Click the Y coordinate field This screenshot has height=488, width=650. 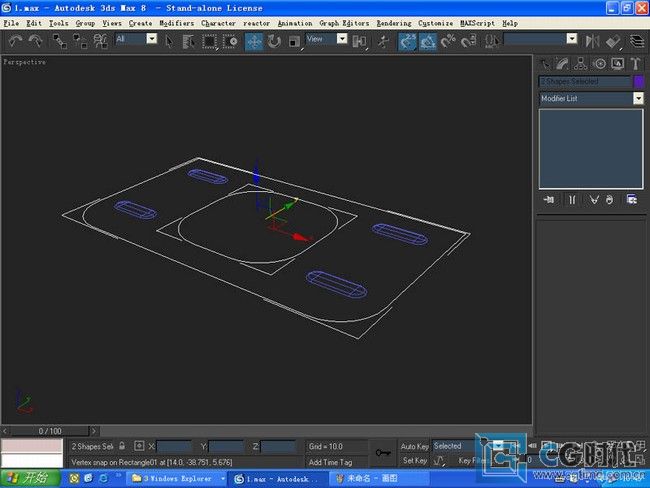226,446
